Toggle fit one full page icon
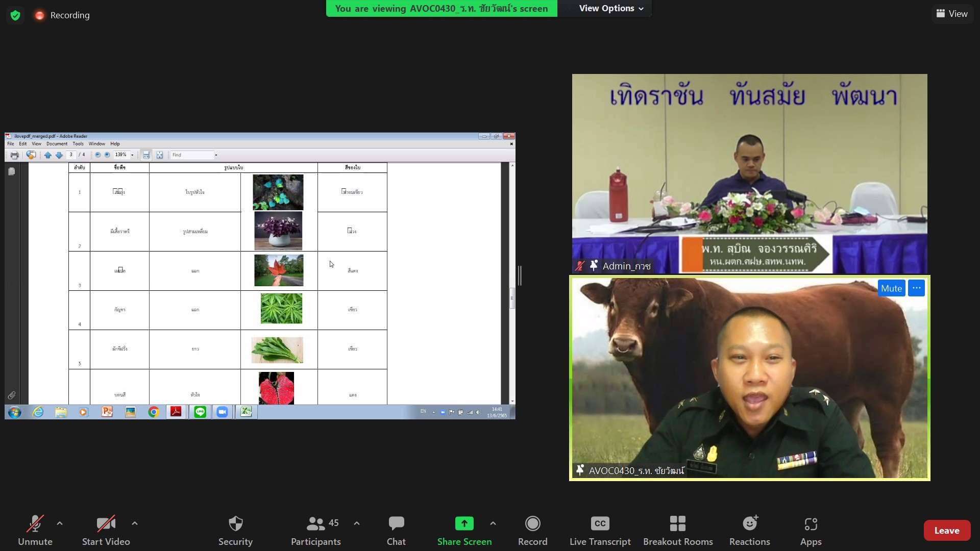 click(x=160, y=155)
